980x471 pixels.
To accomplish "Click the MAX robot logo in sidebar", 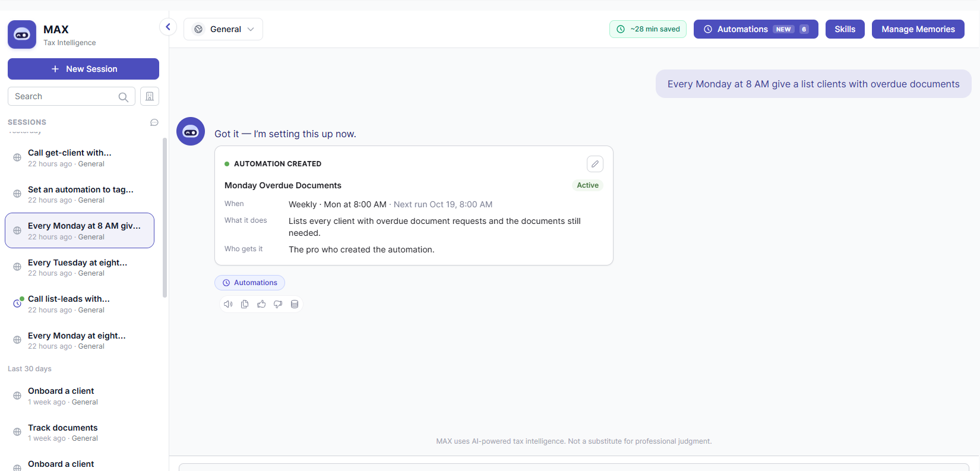I will [22, 34].
